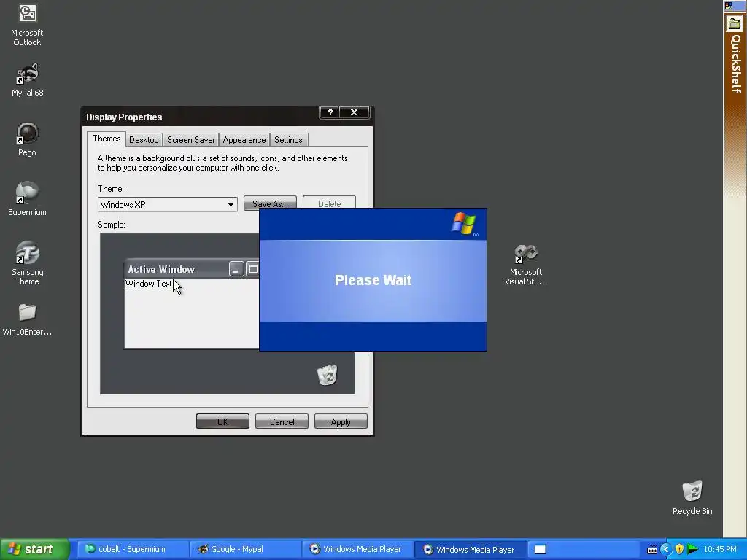The height and width of the screenshot is (560, 747).
Task: Open the Microsoft Outlook desktop icon
Action: tap(27, 25)
